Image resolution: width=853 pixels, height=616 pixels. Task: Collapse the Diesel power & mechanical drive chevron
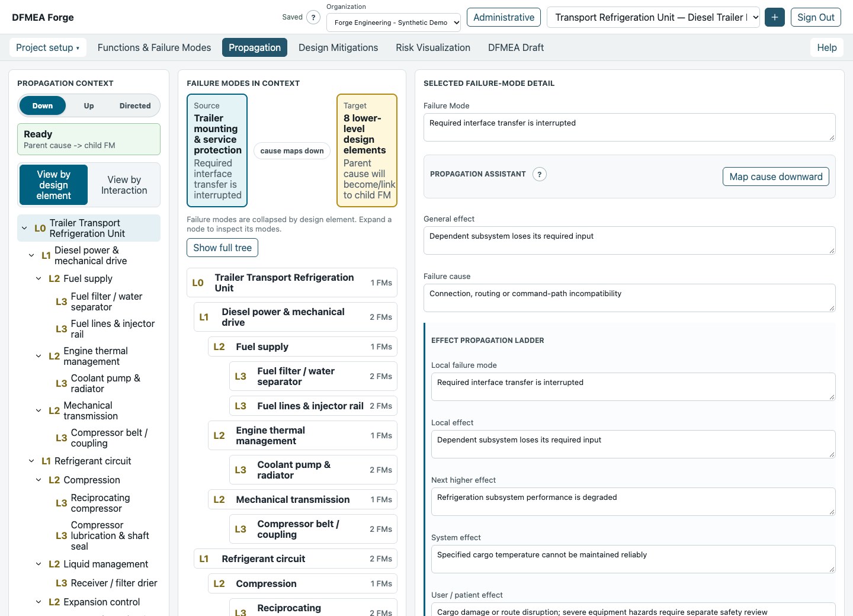pos(31,255)
